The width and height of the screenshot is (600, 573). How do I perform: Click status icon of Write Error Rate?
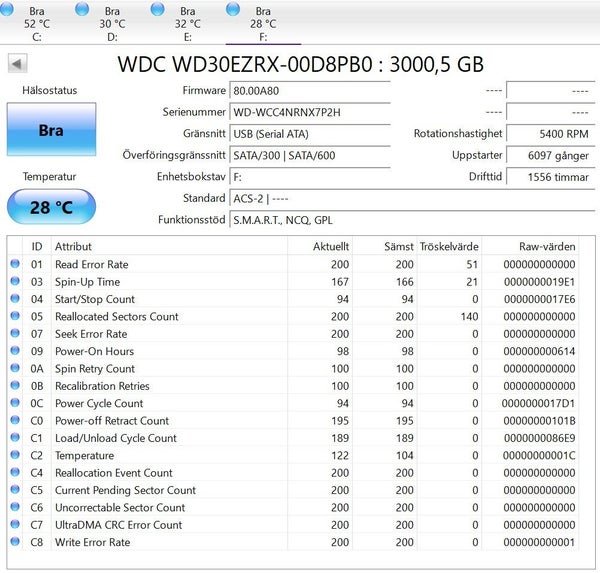(x=15, y=541)
